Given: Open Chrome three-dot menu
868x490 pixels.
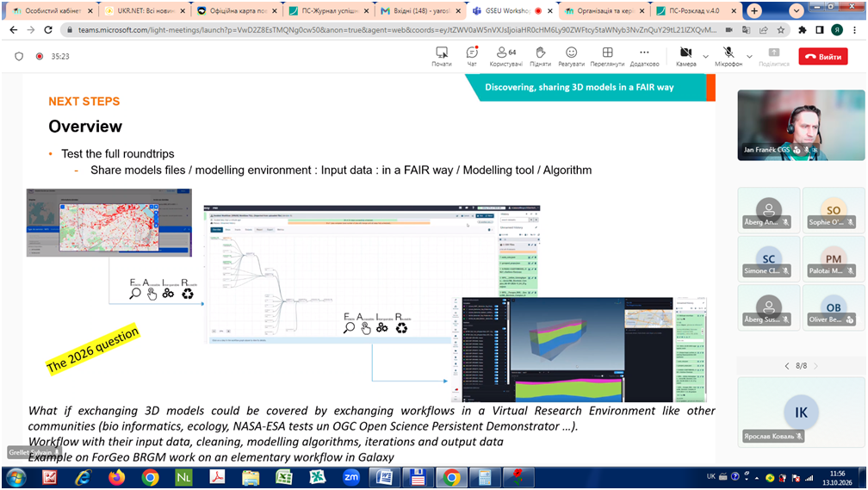Looking at the screenshot, I should [x=856, y=30].
